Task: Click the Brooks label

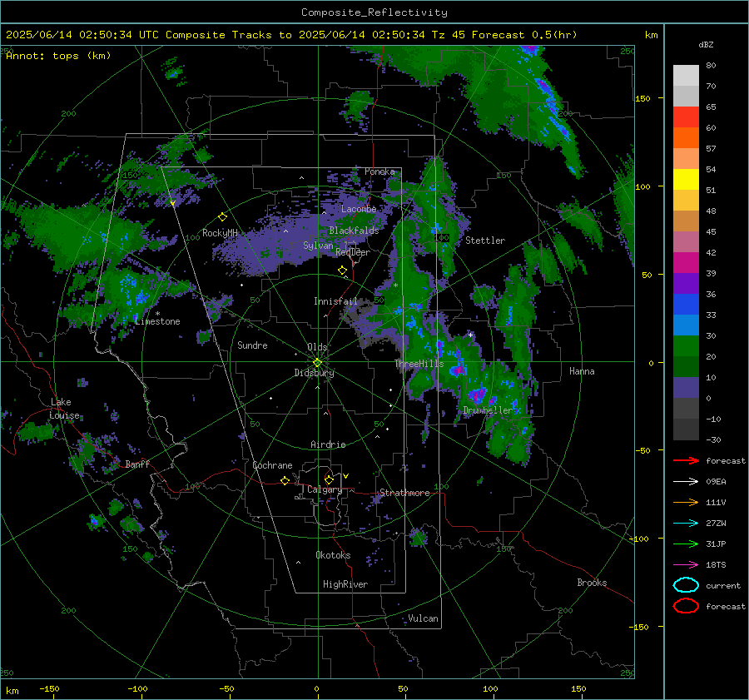Action: point(592,583)
